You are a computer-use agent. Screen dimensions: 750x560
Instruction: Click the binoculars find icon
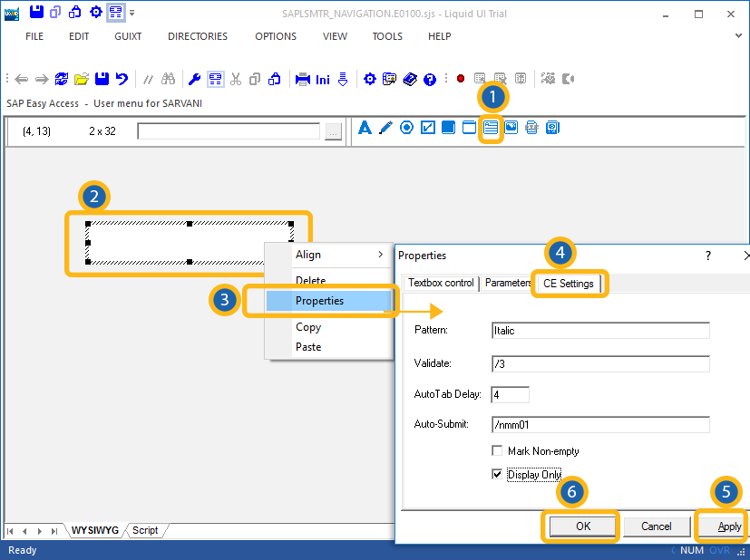point(168,80)
